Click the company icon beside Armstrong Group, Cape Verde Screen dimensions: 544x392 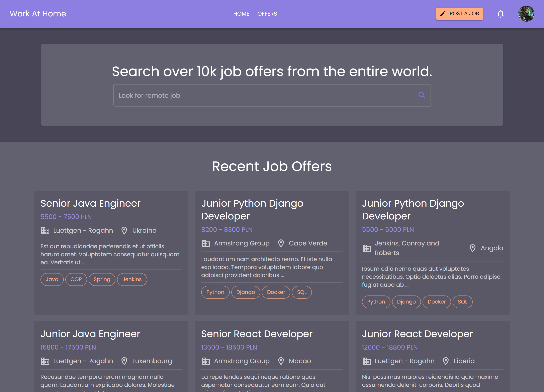pyautogui.click(x=206, y=243)
